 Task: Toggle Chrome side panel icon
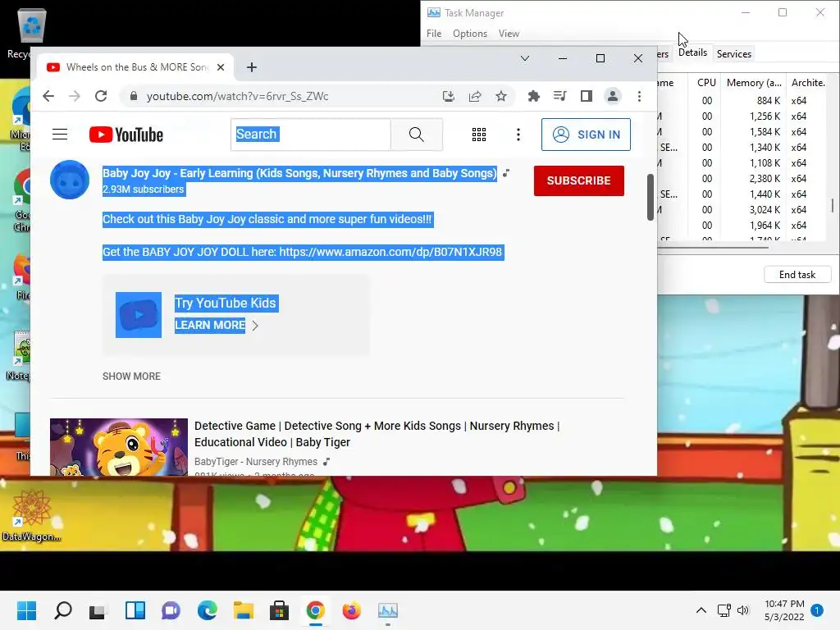pyautogui.click(x=586, y=97)
